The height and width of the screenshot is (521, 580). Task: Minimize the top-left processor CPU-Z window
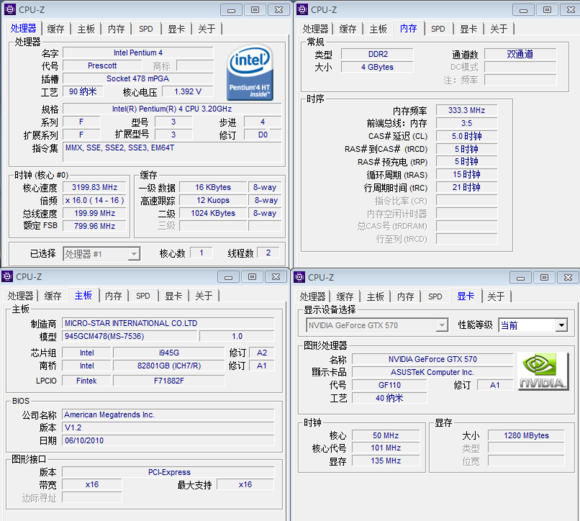(231, 10)
